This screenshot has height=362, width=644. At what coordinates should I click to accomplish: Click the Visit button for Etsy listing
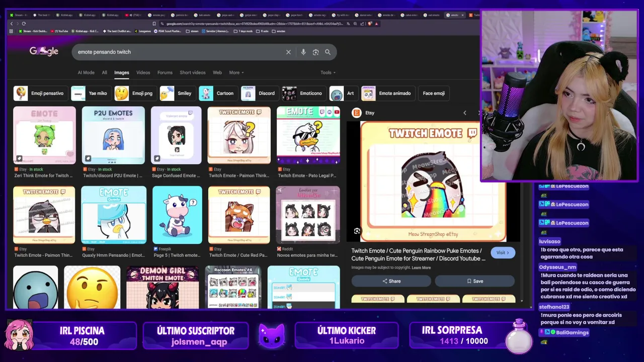(x=503, y=252)
